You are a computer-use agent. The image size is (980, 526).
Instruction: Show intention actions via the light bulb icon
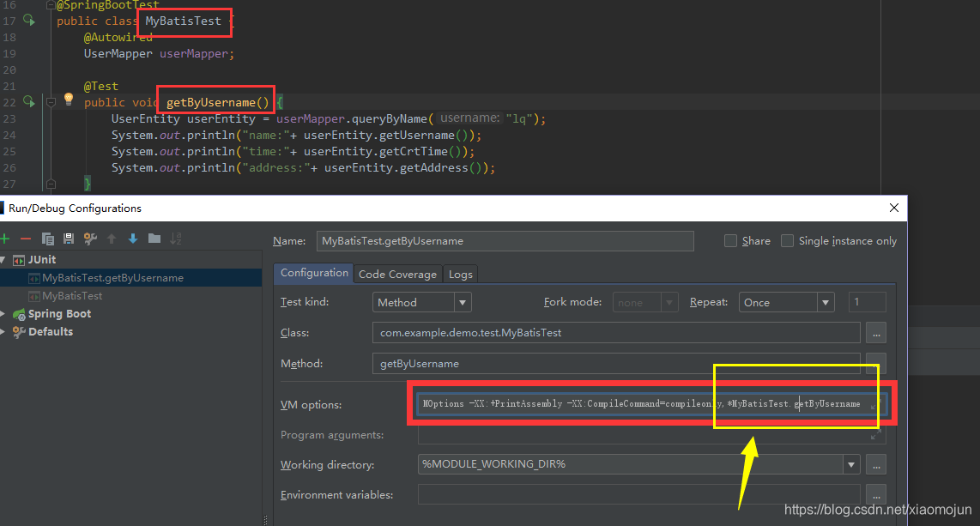point(69,99)
